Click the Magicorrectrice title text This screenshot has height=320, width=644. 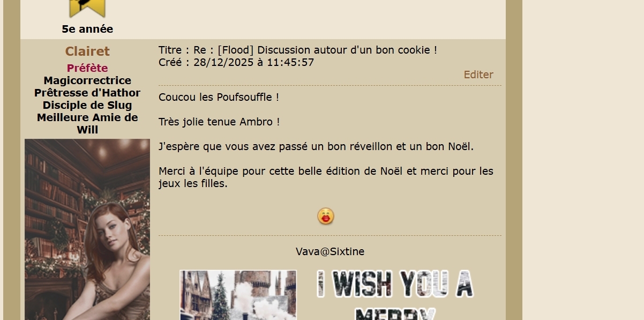[x=87, y=80]
